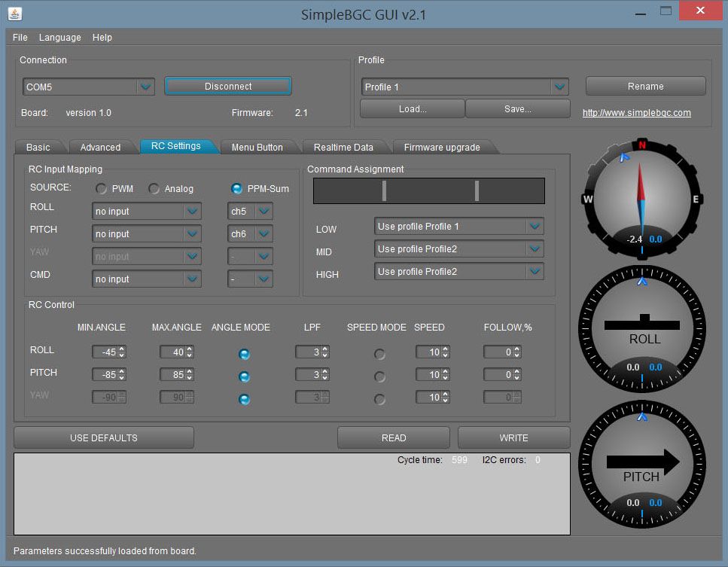Click the Java app icon in titlebar
The height and width of the screenshot is (567, 728).
coord(17,13)
